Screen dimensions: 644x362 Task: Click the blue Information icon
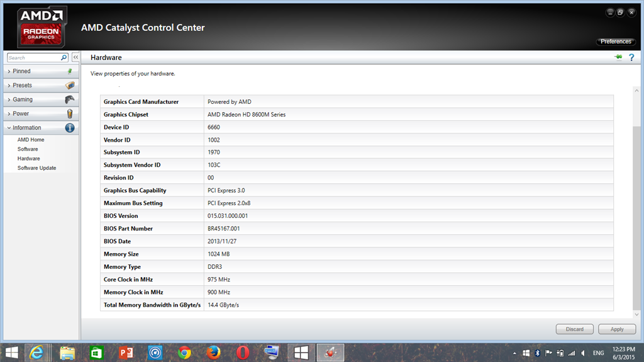[x=70, y=128]
